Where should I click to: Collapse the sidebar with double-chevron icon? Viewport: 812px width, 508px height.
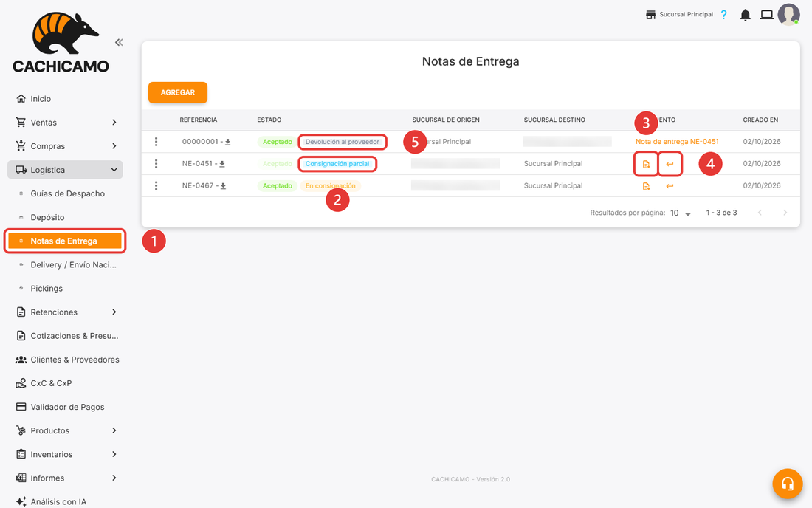pyautogui.click(x=119, y=43)
